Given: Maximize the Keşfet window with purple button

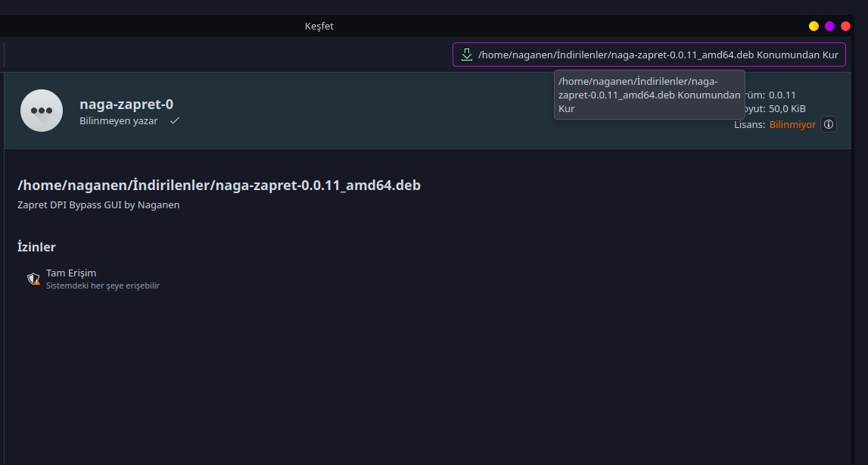Looking at the screenshot, I should point(830,26).
